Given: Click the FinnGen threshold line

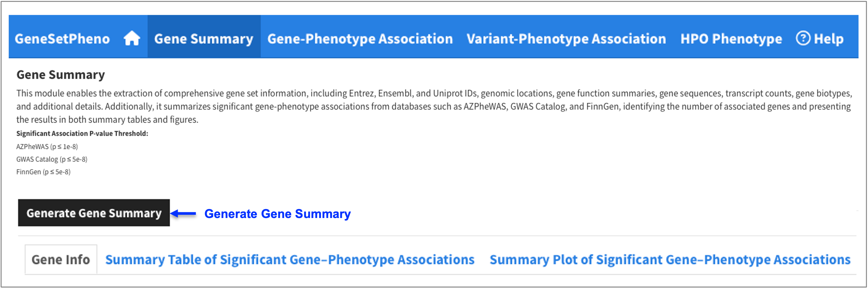Looking at the screenshot, I should pyautogui.click(x=43, y=172).
